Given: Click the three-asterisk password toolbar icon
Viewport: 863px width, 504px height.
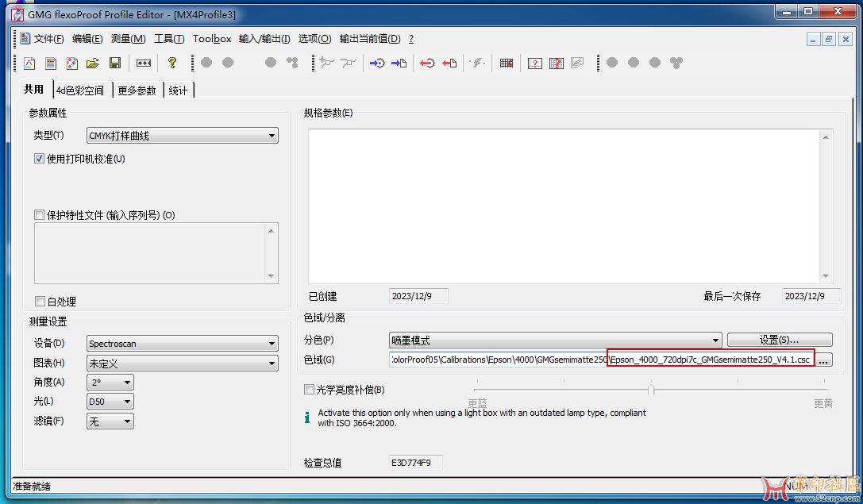Looking at the screenshot, I should [x=144, y=63].
